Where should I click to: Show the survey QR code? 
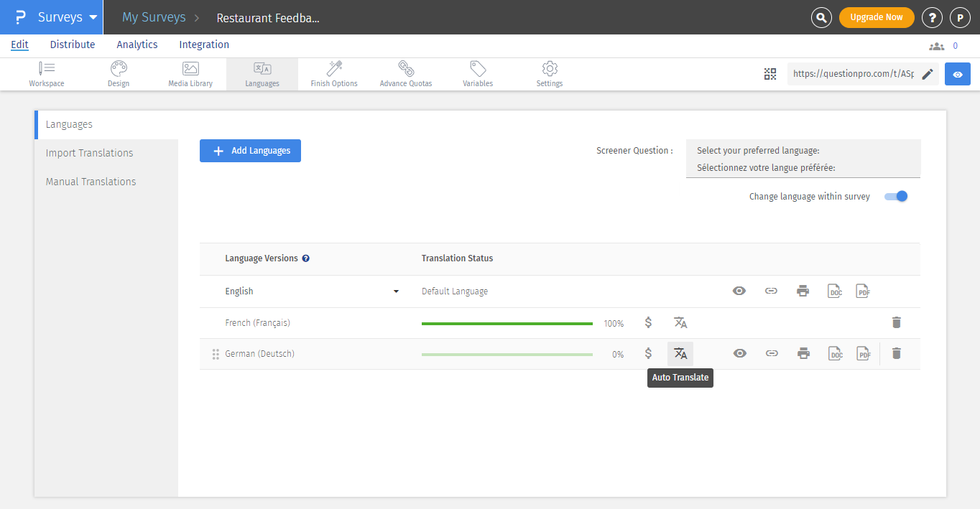tap(770, 74)
